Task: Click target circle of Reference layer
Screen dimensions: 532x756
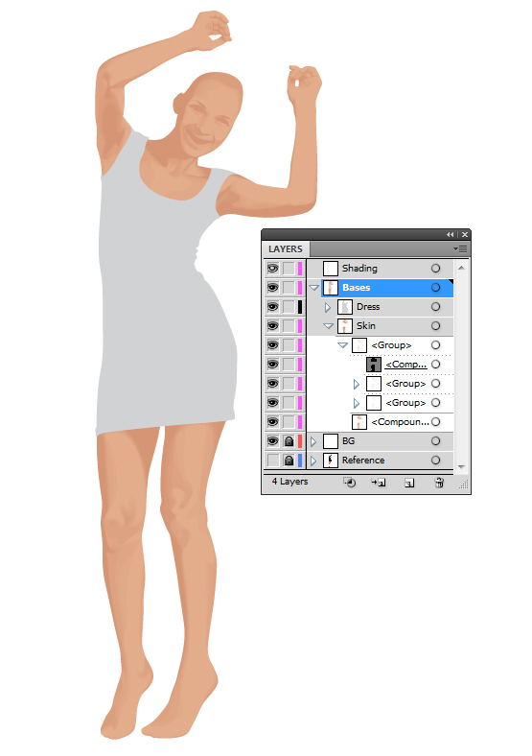Action: 435,461
